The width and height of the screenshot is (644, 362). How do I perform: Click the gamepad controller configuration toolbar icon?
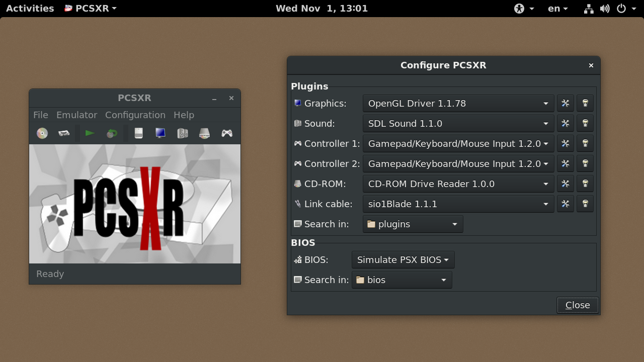click(227, 133)
